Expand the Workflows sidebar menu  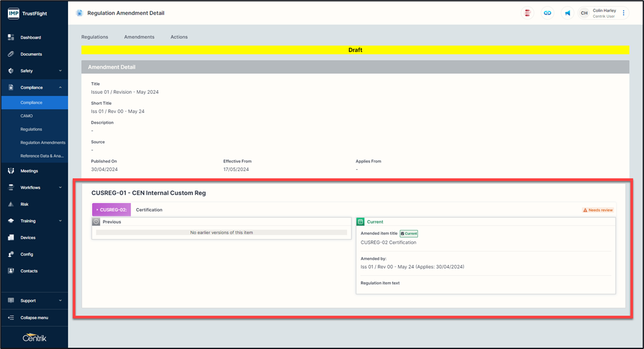tap(60, 188)
